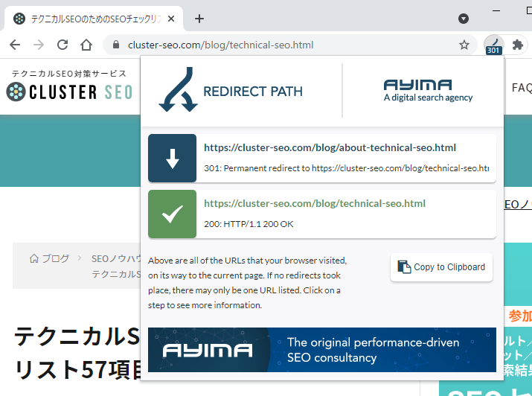
Task: Open the browser home page
Action: click(86, 45)
